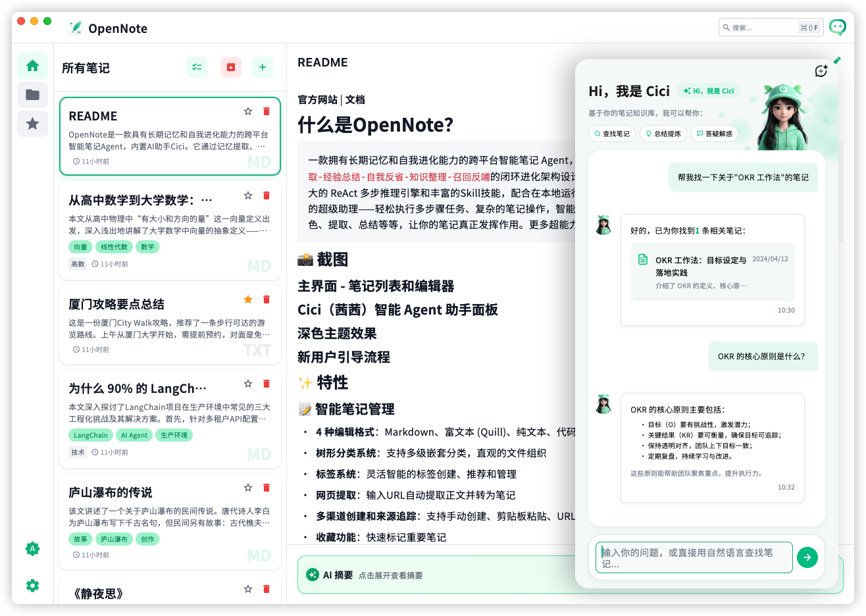Viewport: 866px width, 616px height.
Task: Click the 答疑解惑 suggestion chip
Action: (x=715, y=134)
